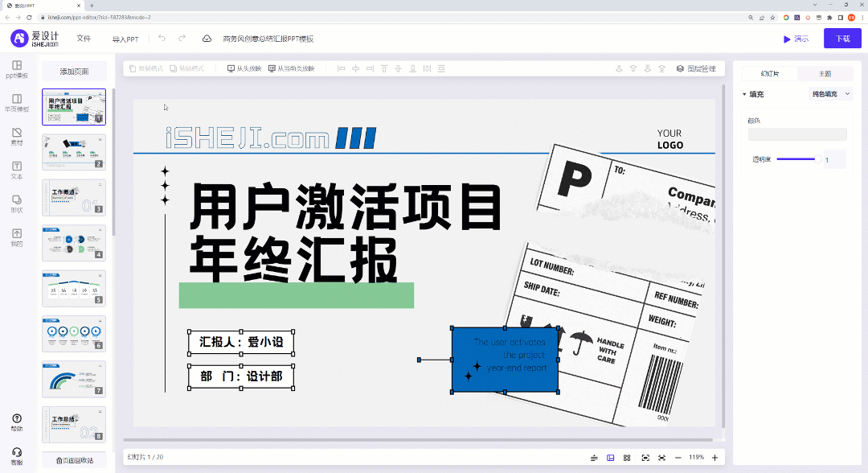Image resolution: width=868 pixels, height=473 pixels.
Task: Click the fit-to-screen icon in bottom bar
Action: [x=661, y=458]
